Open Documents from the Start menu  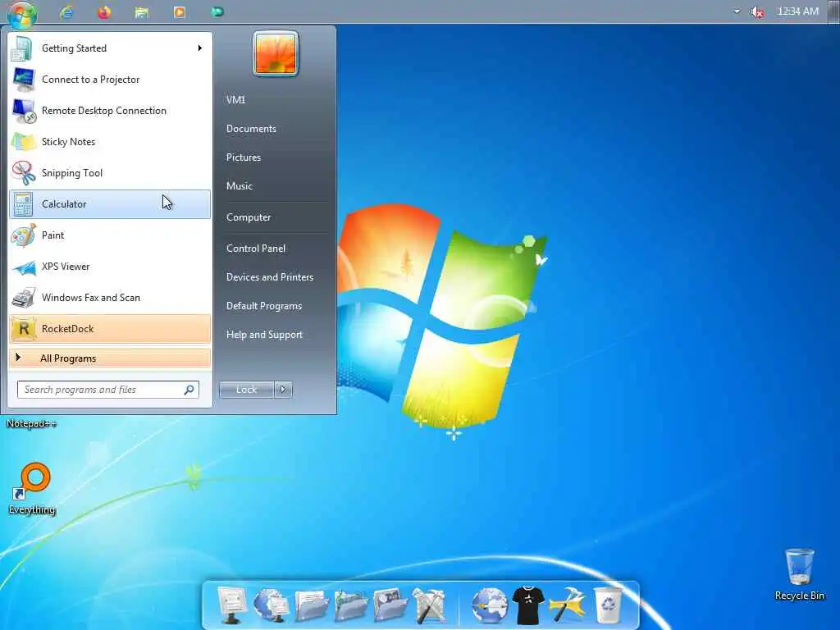[251, 129]
